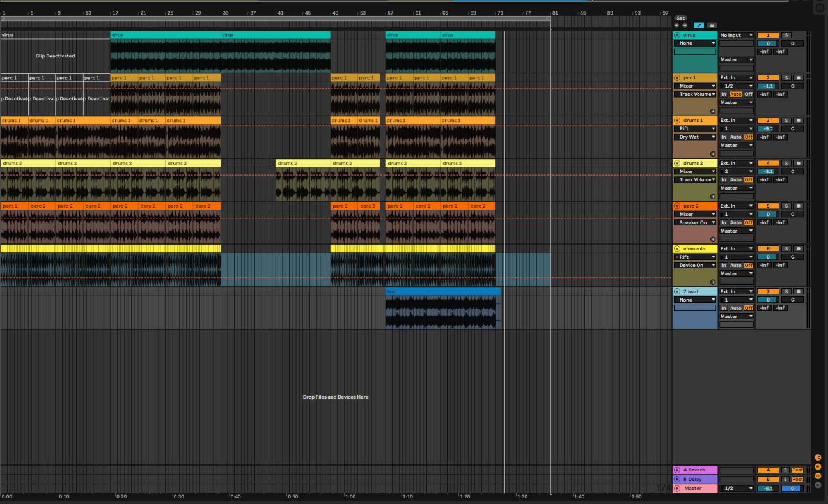
Task: Click the Set locator button
Action: (x=680, y=18)
